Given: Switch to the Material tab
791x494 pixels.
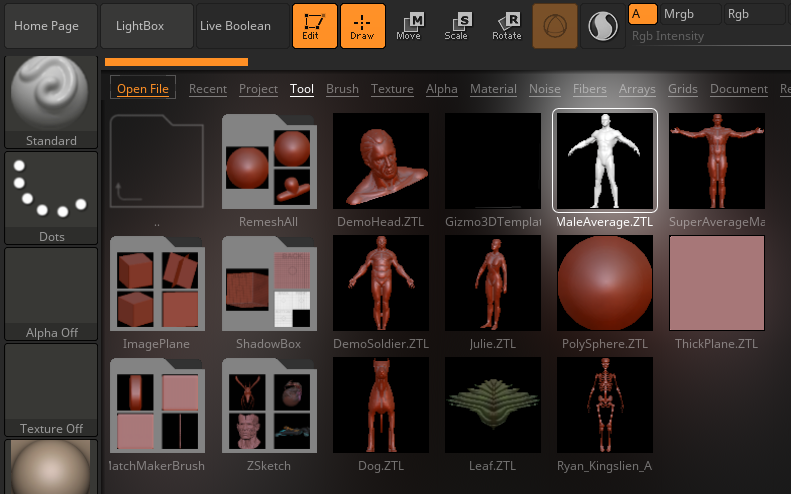Looking at the screenshot, I should [x=493, y=89].
